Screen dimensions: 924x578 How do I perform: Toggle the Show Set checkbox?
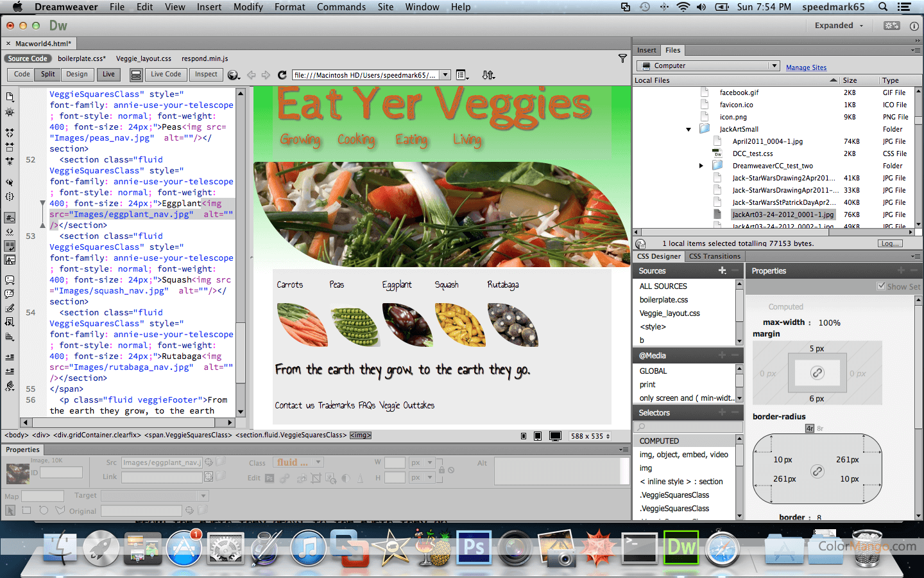(881, 286)
